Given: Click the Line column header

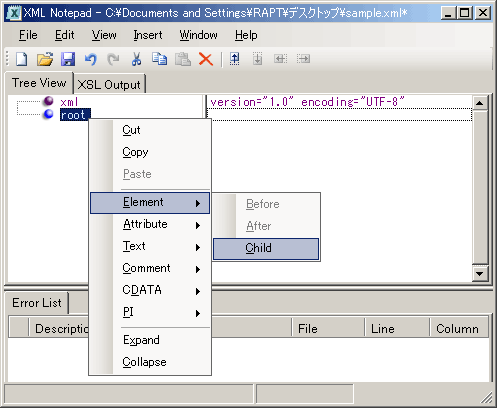Looking at the screenshot, I should click(x=397, y=329).
